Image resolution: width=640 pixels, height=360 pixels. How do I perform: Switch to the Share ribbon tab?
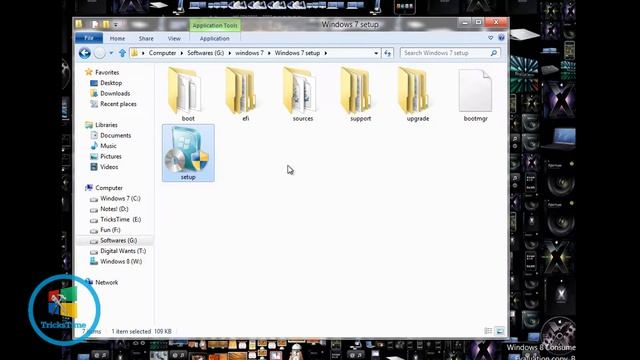[x=146, y=38]
